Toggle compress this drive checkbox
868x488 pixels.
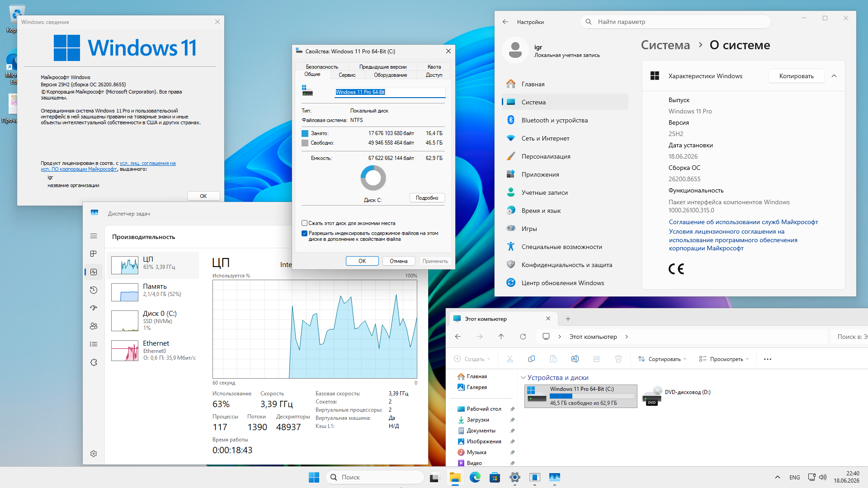click(x=304, y=223)
